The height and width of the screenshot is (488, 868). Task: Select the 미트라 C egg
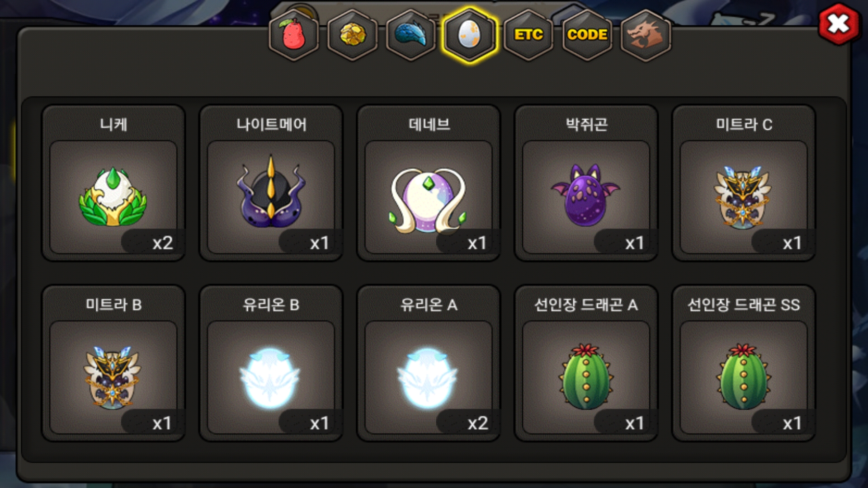[744, 197]
